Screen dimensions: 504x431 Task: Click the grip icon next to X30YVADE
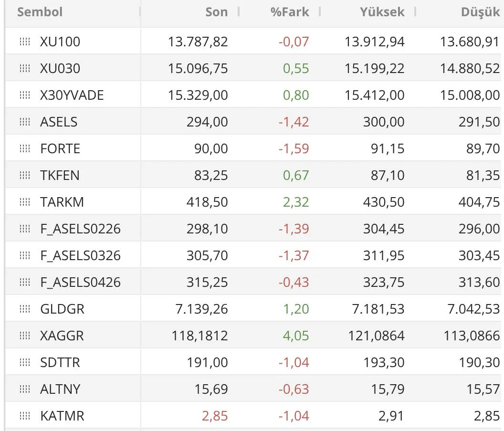[x=25, y=95]
